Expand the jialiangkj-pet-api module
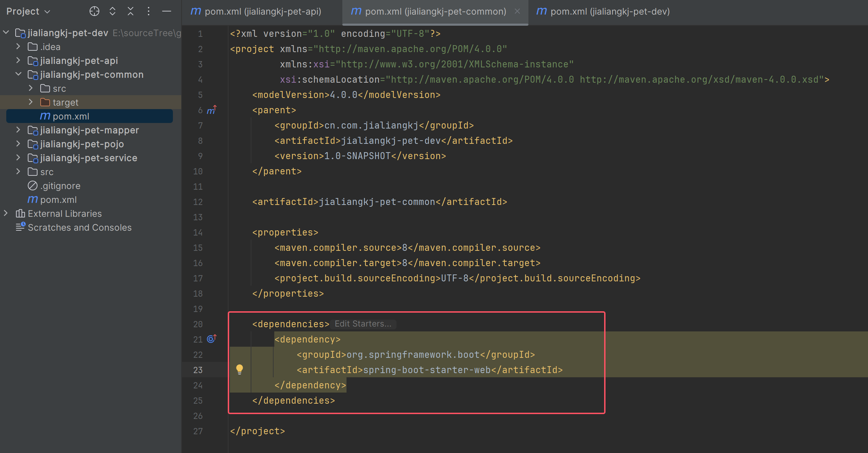868x453 pixels. tap(18, 60)
